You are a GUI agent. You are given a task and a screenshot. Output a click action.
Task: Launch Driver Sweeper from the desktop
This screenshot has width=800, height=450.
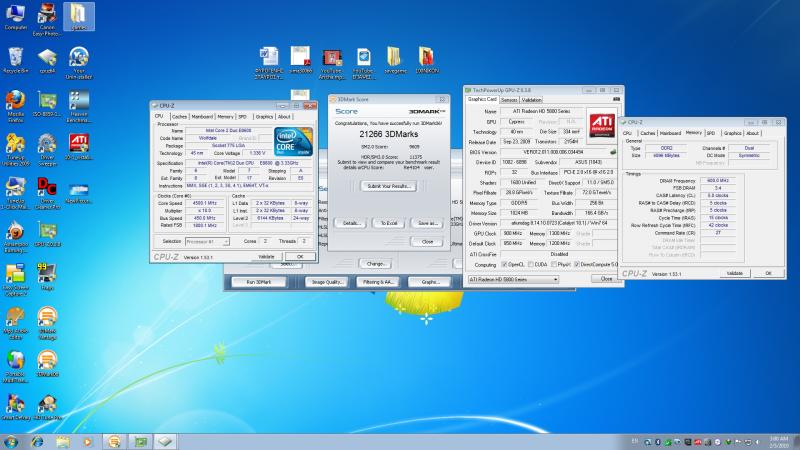[47, 150]
